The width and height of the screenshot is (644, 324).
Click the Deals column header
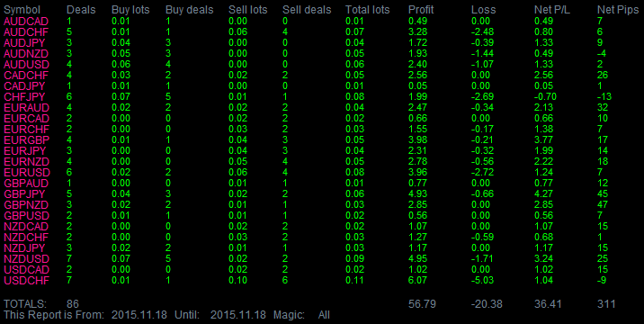click(81, 10)
